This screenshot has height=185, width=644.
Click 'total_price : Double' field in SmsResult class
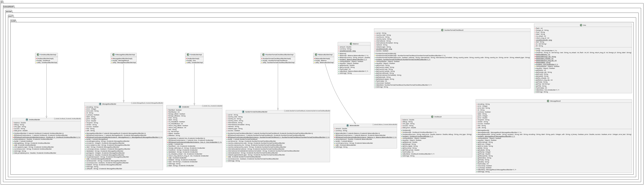point(409,128)
